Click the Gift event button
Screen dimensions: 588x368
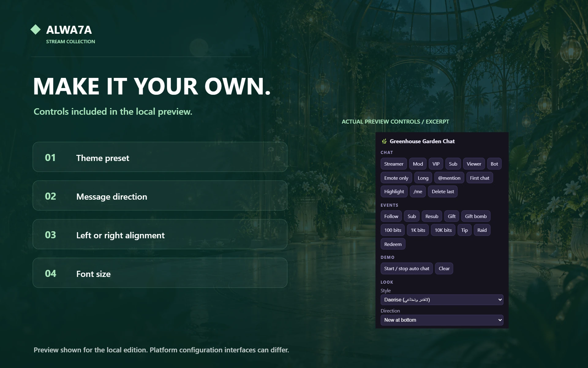pyautogui.click(x=452, y=216)
